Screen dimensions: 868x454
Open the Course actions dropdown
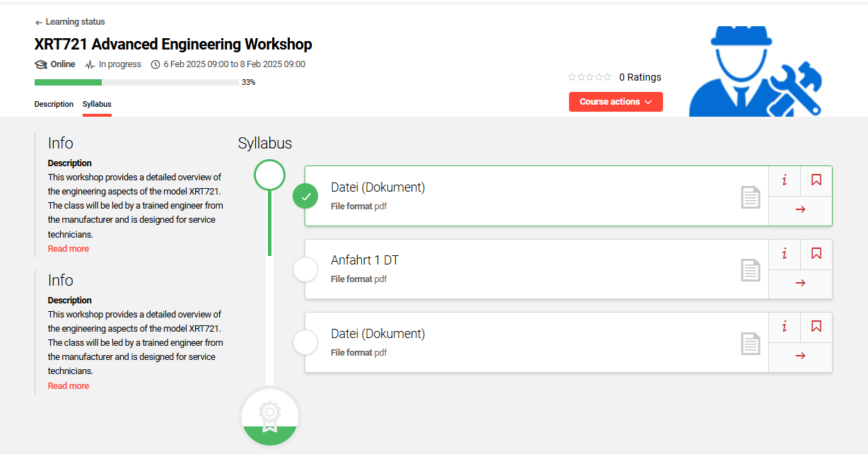click(x=616, y=101)
